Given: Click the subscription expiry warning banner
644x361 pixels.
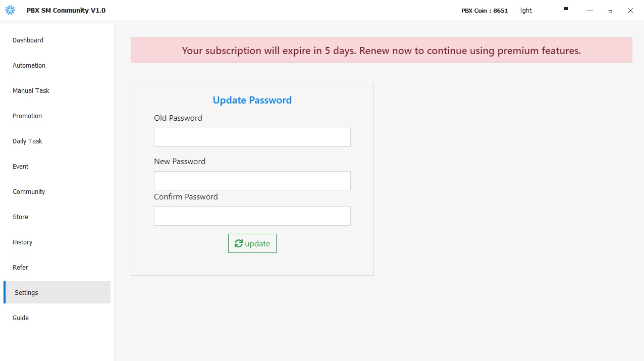Looking at the screenshot, I should point(381,50).
